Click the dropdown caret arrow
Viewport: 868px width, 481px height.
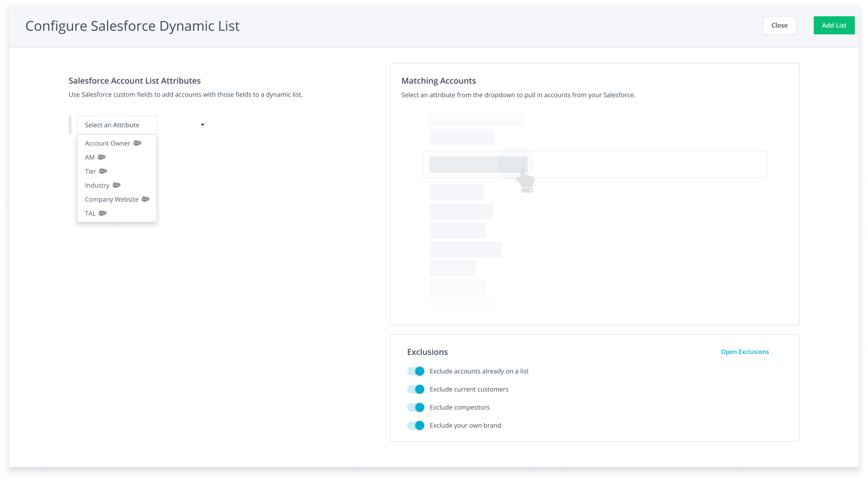coord(202,125)
